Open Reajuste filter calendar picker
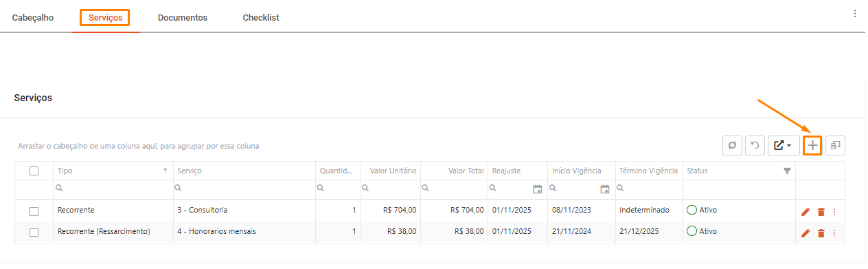 tap(537, 189)
